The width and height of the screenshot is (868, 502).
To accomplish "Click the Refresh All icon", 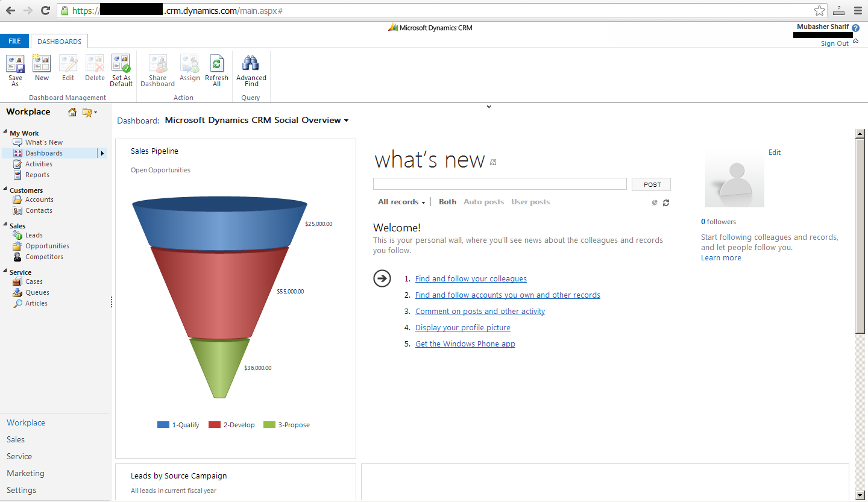I will (x=216, y=64).
